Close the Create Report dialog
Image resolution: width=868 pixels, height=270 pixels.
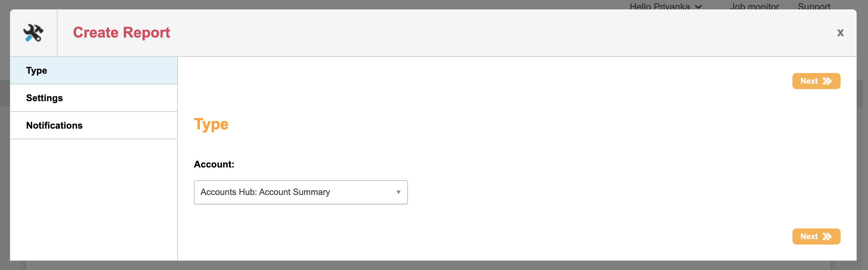pyautogui.click(x=840, y=33)
